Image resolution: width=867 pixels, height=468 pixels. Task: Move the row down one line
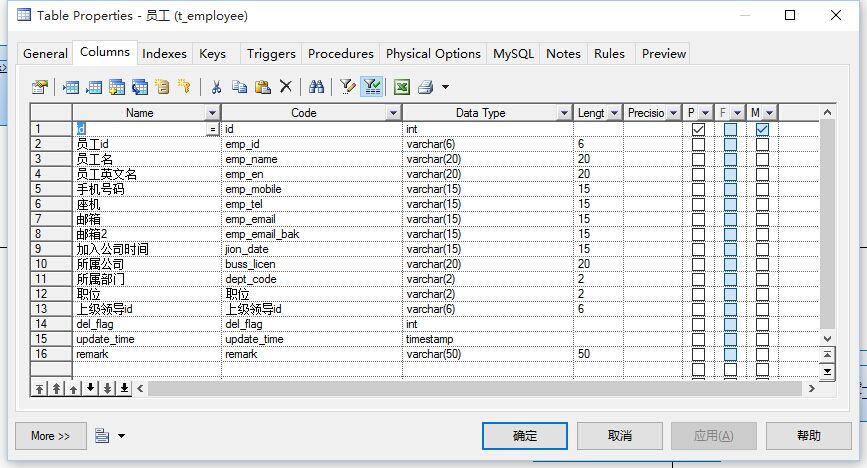pyautogui.click(x=90, y=388)
